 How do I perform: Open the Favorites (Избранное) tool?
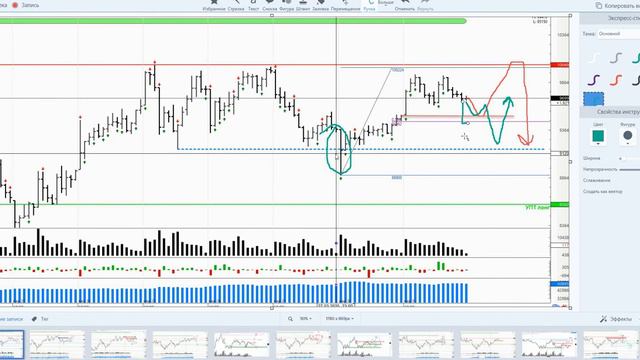click(214, 5)
